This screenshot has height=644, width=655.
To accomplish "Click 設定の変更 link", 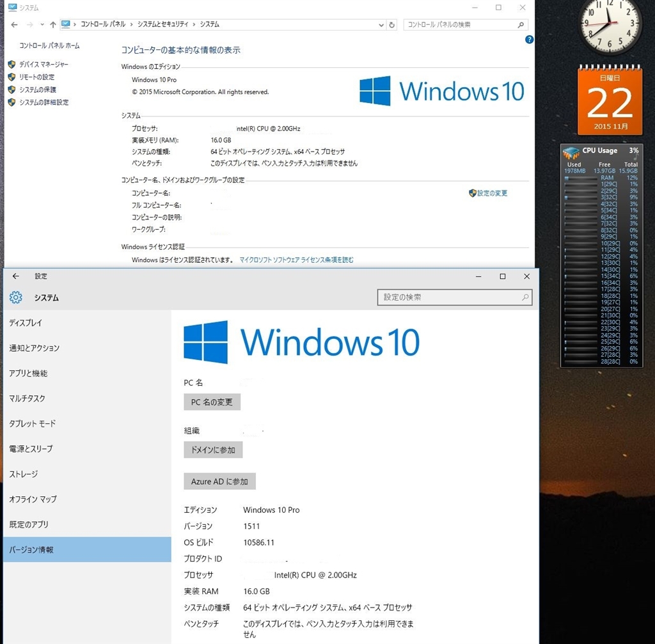I will pyautogui.click(x=492, y=193).
